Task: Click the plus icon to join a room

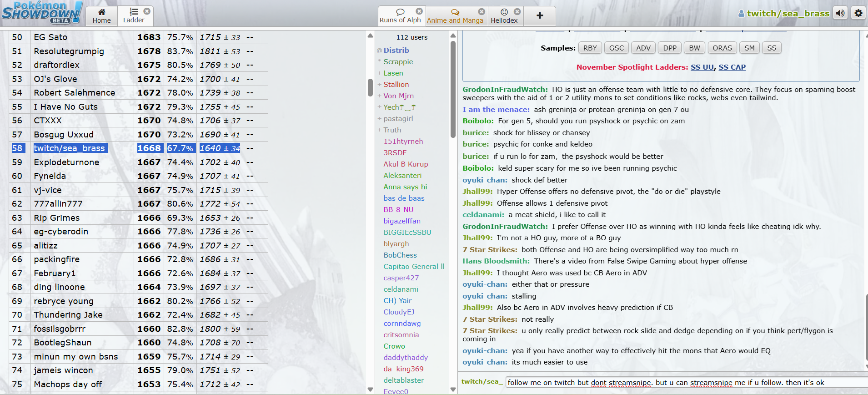Action: click(540, 15)
